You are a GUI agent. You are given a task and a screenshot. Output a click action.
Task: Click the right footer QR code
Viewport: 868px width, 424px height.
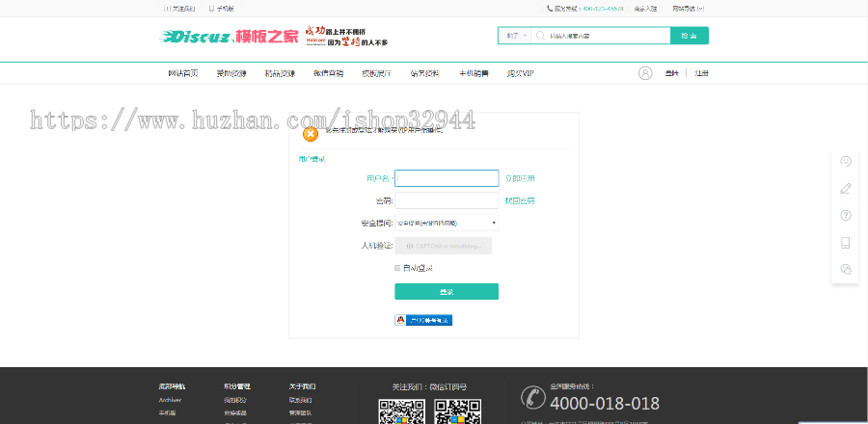coord(457,411)
